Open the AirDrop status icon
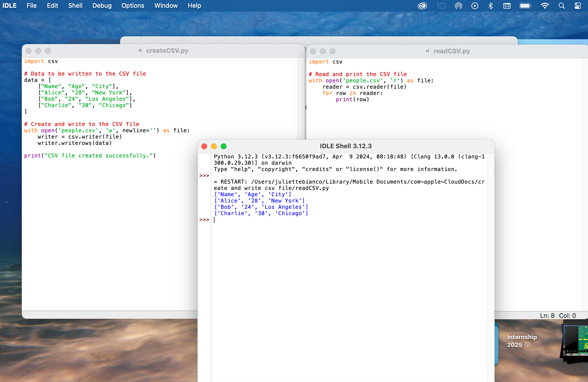The width and height of the screenshot is (588, 382). [x=458, y=6]
